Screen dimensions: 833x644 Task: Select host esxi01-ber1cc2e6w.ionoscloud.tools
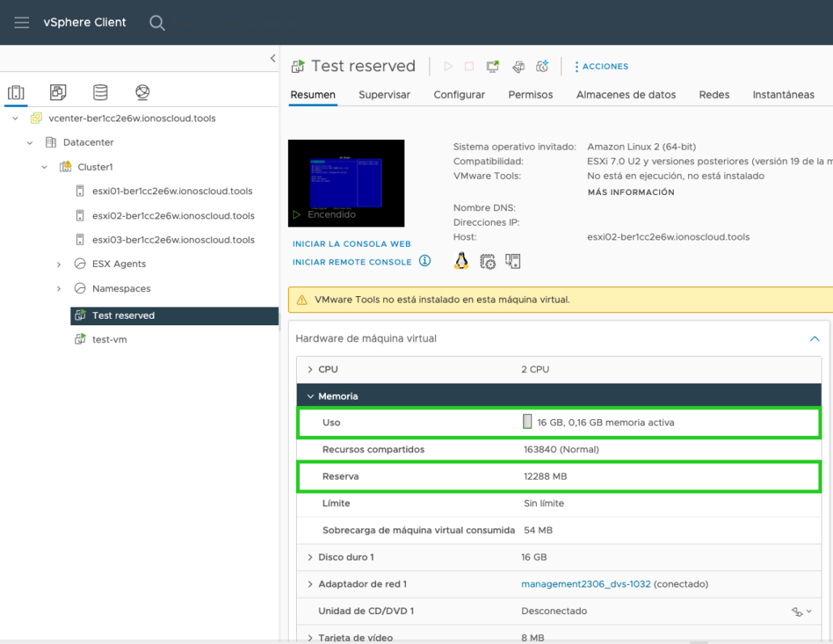tap(172, 191)
